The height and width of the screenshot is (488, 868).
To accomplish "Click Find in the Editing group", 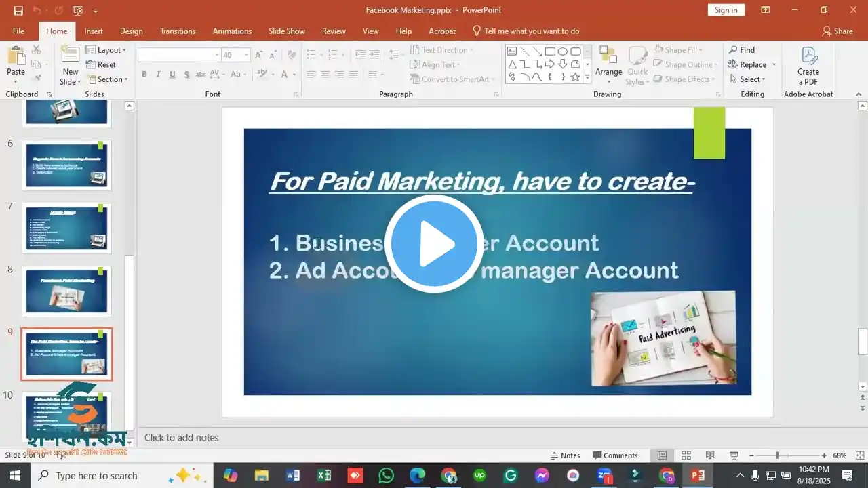I will [x=741, y=50].
